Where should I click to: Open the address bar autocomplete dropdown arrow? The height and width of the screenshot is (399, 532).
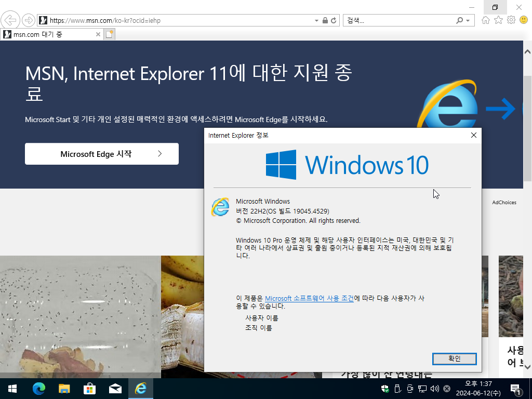tap(316, 21)
